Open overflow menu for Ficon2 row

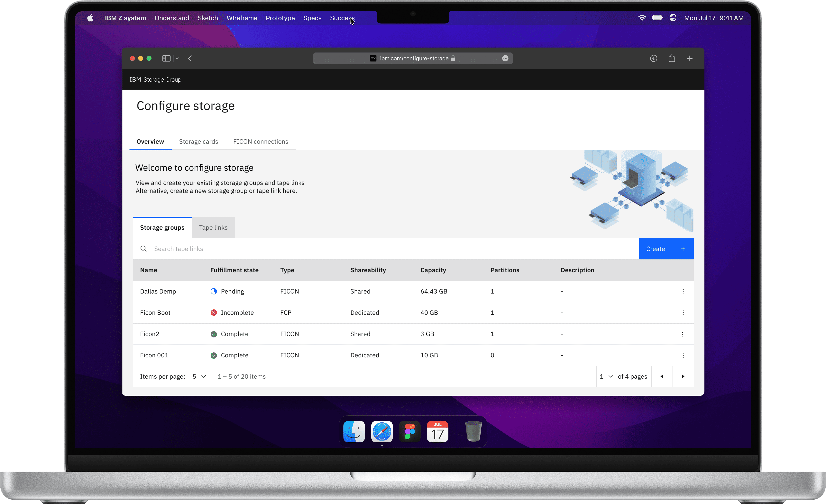(x=683, y=334)
